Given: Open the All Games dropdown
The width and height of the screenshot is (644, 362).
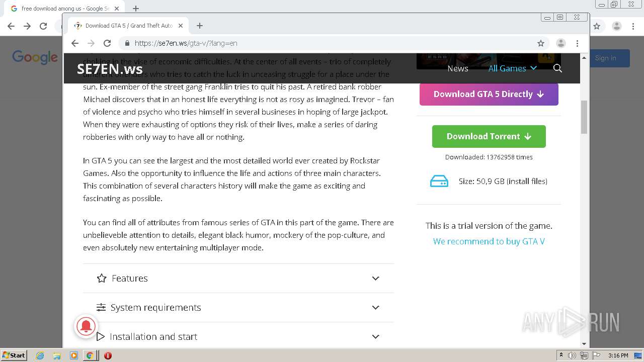Looking at the screenshot, I should [513, 68].
